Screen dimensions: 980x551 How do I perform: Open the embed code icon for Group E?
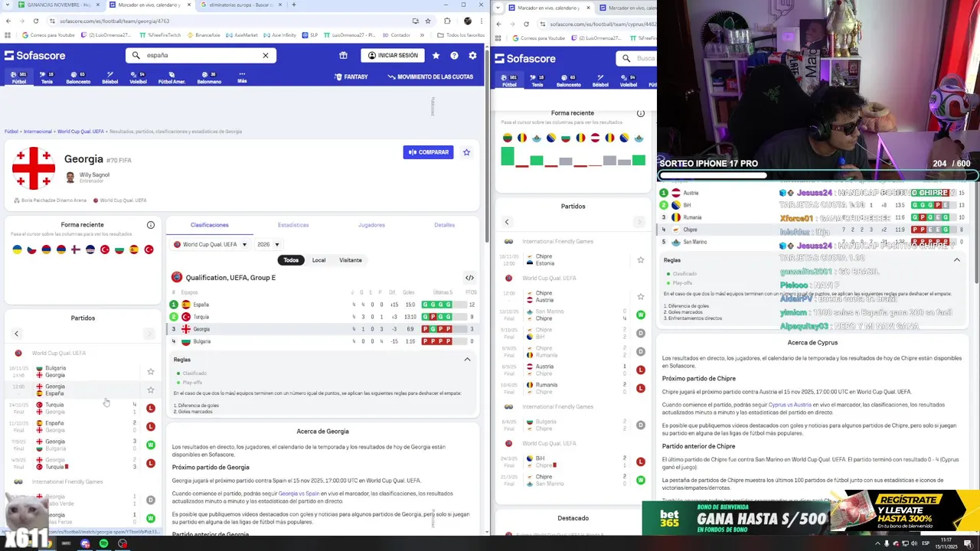click(x=469, y=278)
